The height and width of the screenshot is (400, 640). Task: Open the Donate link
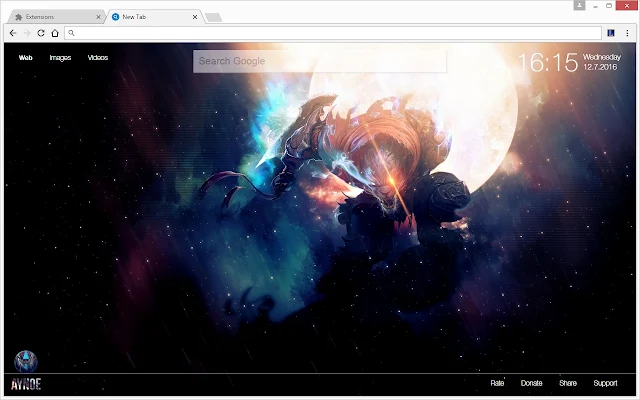[x=531, y=383]
